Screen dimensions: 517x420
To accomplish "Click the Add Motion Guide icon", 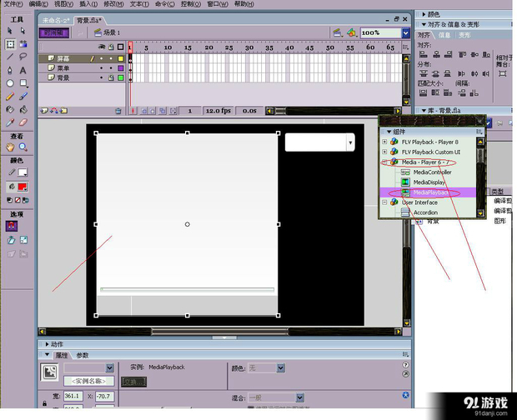I will click(x=53, y=111).
